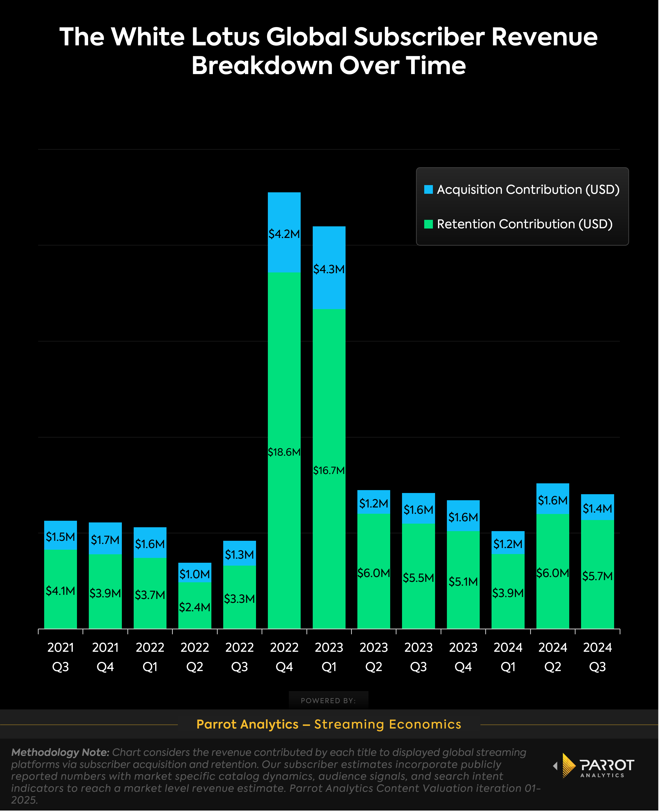Select the Acquisition Contribution (USD) legend label
659x812 pixels.
click(528, 189)
